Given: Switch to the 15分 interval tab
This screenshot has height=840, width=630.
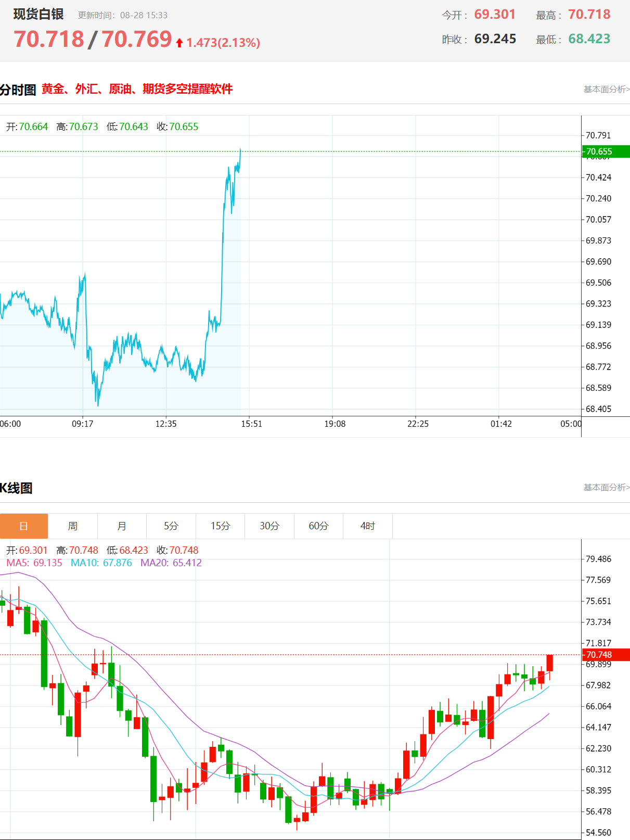Looking at the screenshot, I should (x=221, y=526).
